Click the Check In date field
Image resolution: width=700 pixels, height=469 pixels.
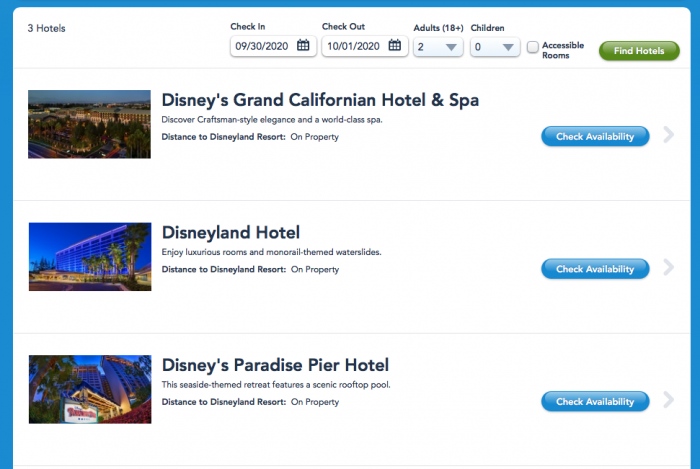262,46
